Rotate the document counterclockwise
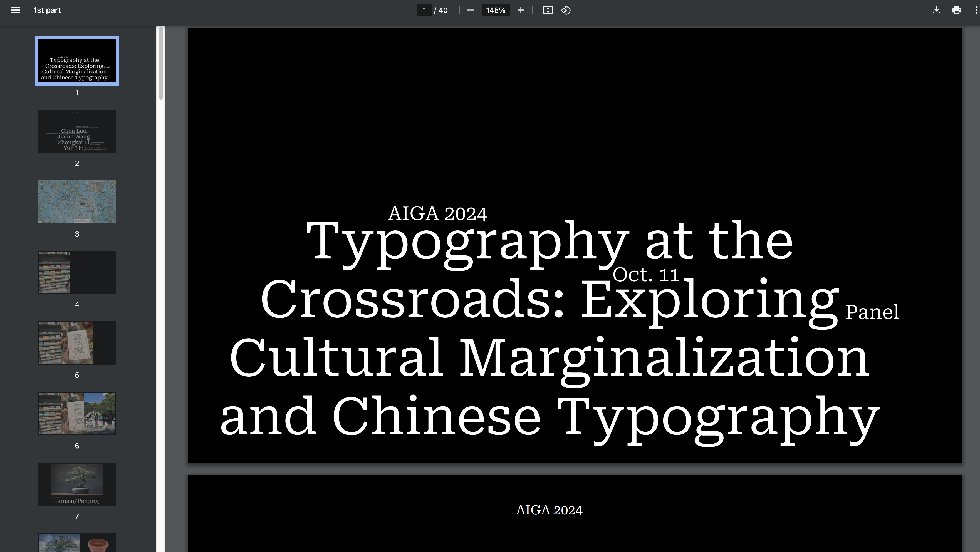The width and height of the screenshot is (980, 552). (566, 10)
